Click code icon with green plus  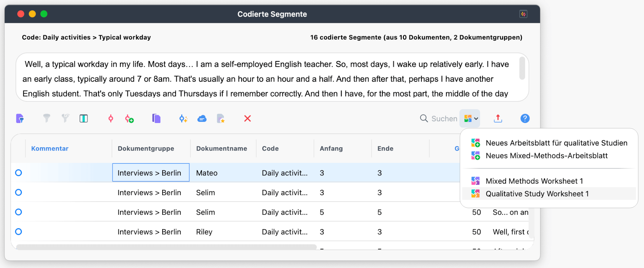point(129,119)
